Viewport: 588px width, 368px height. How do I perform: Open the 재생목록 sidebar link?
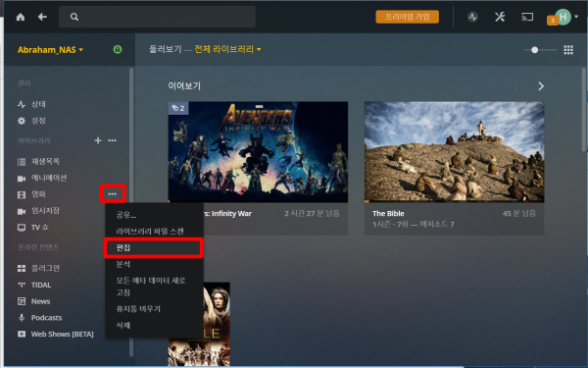[x=45, y=162]
